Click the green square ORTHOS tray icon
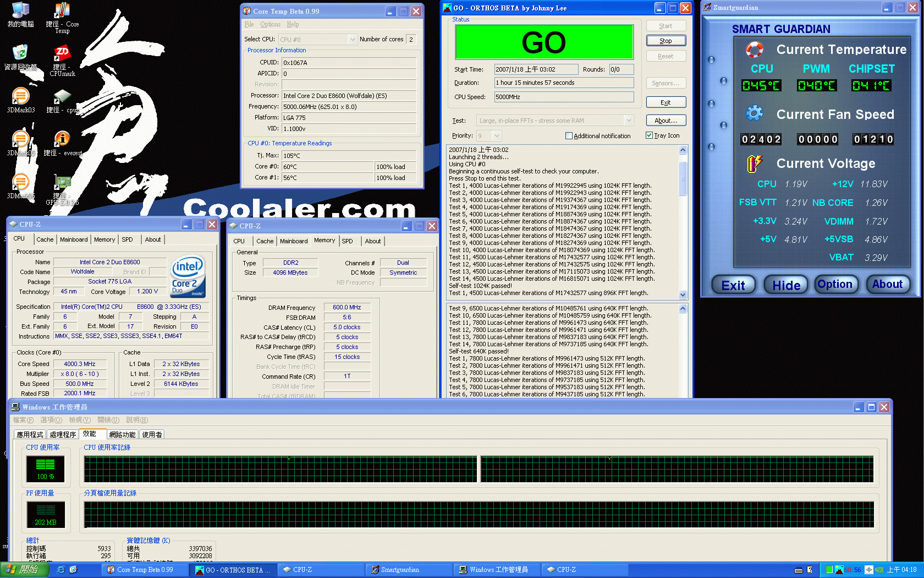 point(829,570)
